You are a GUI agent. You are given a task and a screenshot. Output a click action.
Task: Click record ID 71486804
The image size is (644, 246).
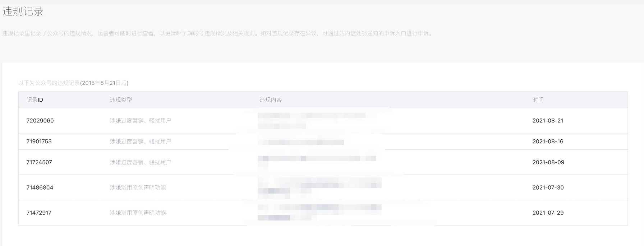40,187
